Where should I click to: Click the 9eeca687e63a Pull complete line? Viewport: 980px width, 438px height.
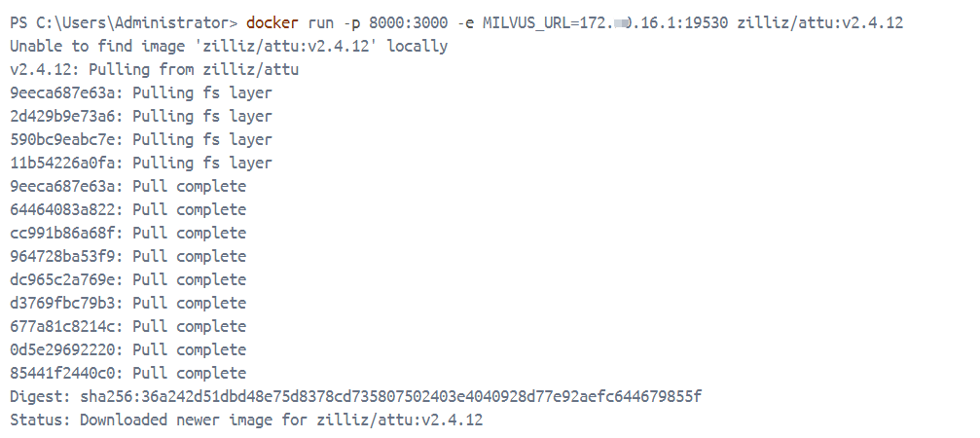(x=128, y=186)
